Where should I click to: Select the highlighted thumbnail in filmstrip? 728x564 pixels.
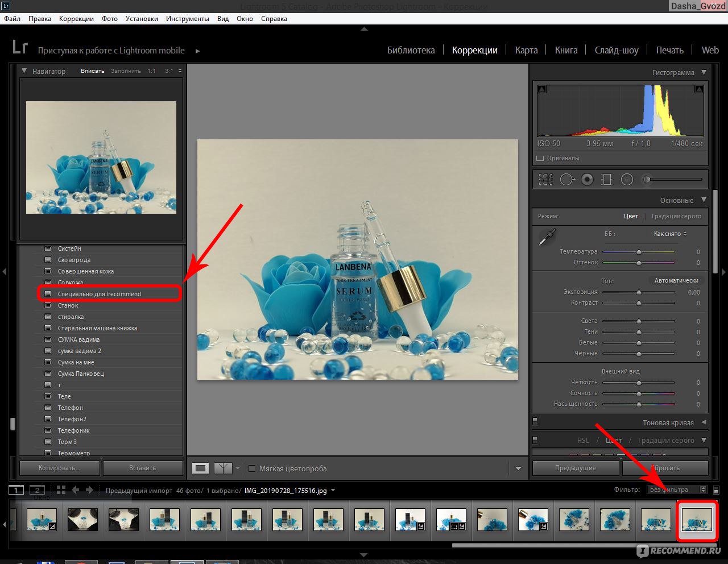tap(697, 519)
